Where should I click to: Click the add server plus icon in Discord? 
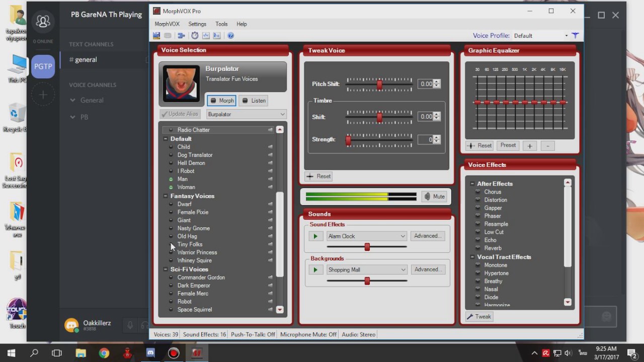click(43, 95)
